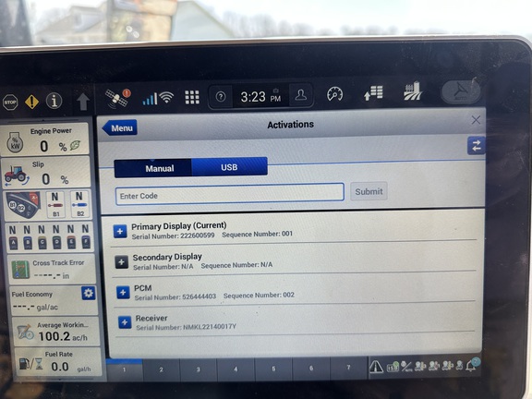Open the data layers upload icon
The width and height of the screenshot is (532, 399).
[x=373, y=92]
